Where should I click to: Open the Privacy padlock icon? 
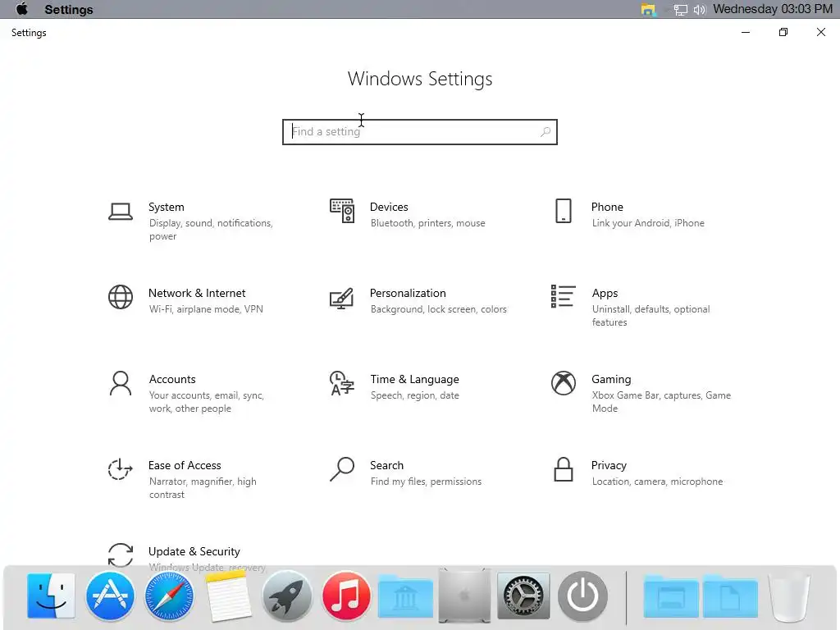[563, 469]
